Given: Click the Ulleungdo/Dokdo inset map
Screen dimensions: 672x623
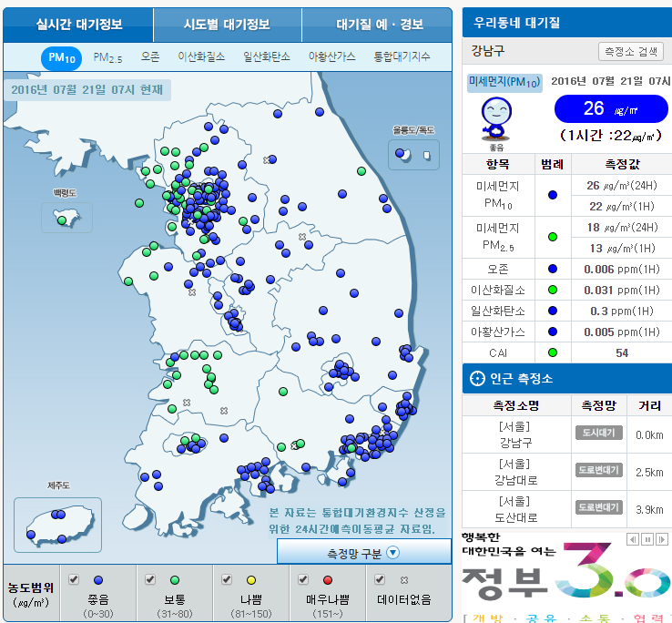Looking at the screenshot, I should [413, 154].
